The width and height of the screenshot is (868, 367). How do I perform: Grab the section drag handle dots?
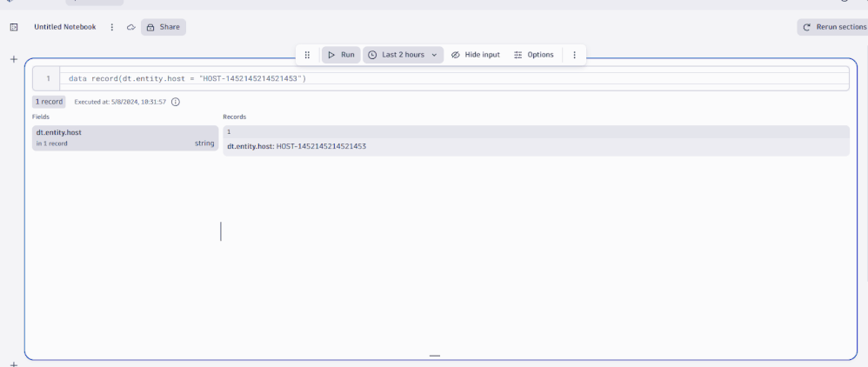click(x=307, y=55)
